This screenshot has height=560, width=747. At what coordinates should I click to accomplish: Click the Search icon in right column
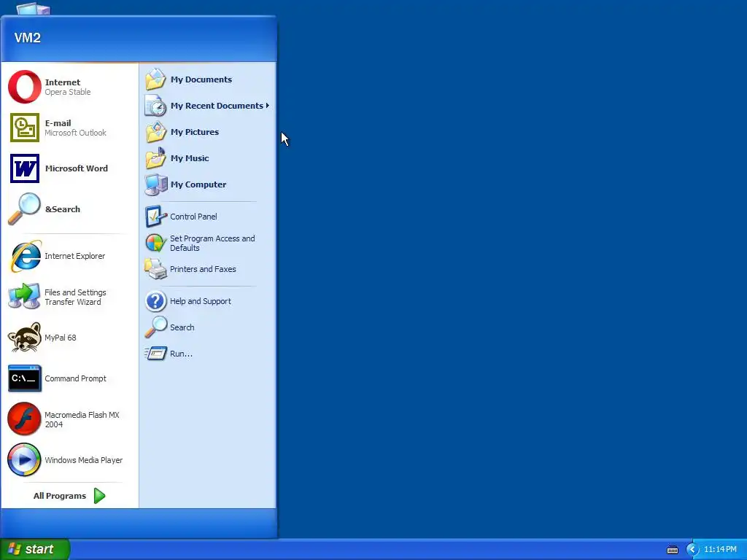[156, 327]
